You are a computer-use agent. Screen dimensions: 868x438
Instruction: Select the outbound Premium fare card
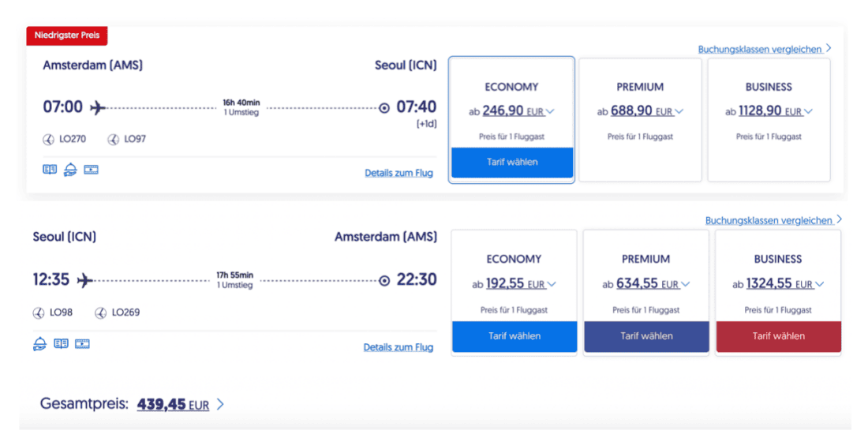tap(639, 120)
